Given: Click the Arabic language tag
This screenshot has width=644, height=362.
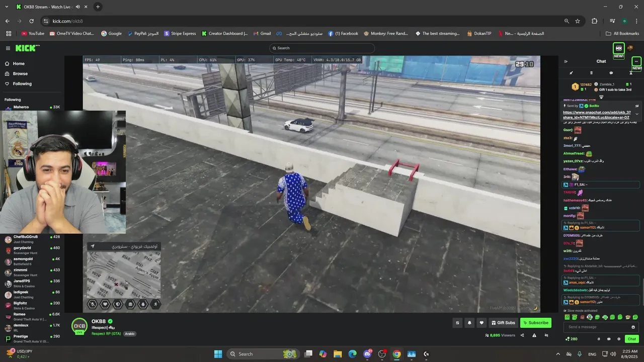Looking at the screenshot, I should (130, 334).
